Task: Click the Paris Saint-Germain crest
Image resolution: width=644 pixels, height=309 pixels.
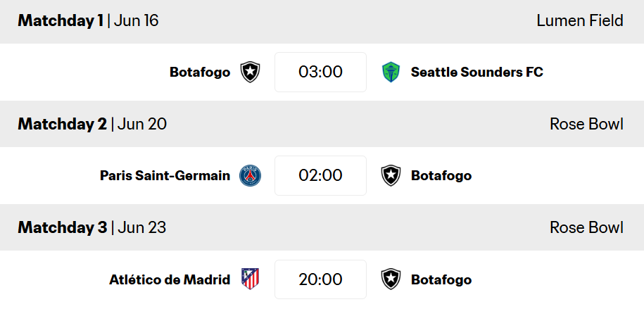Action: [x=250, y=175]
